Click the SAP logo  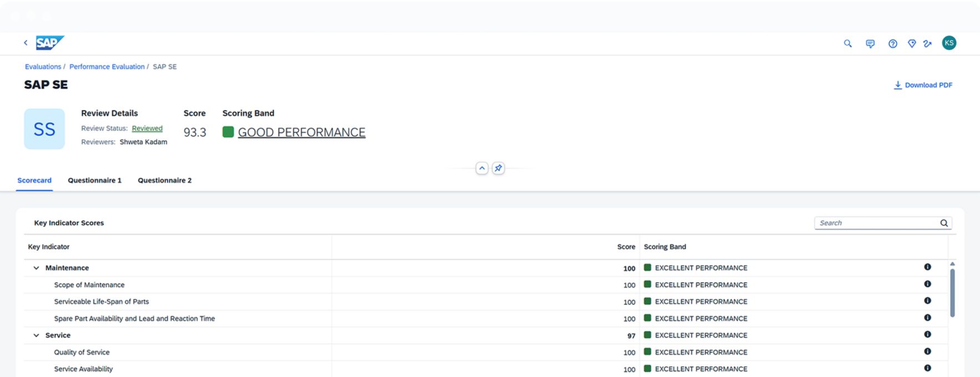(x=50, y=43)
